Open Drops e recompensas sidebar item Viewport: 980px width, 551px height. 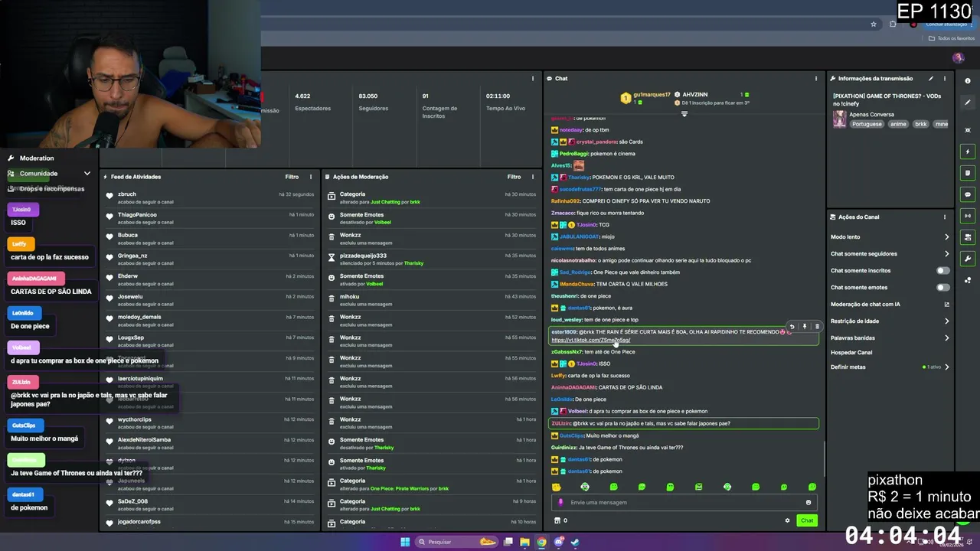pos(46,189)
